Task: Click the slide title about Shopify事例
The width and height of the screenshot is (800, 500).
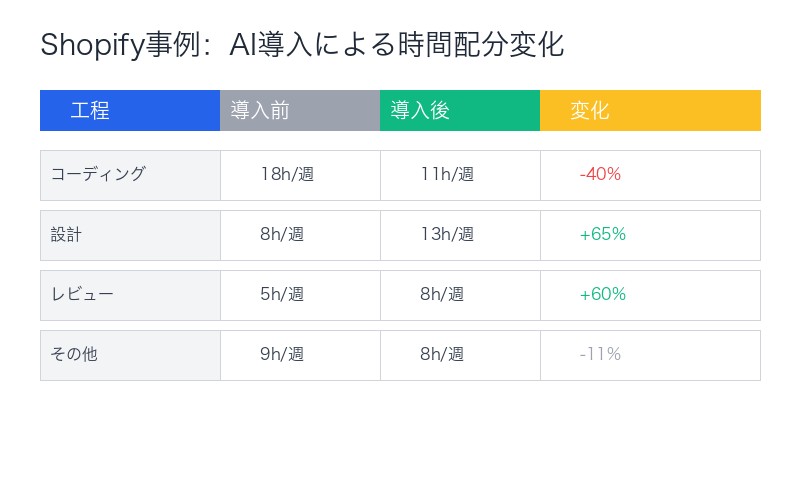Action: tap(302, 45)
